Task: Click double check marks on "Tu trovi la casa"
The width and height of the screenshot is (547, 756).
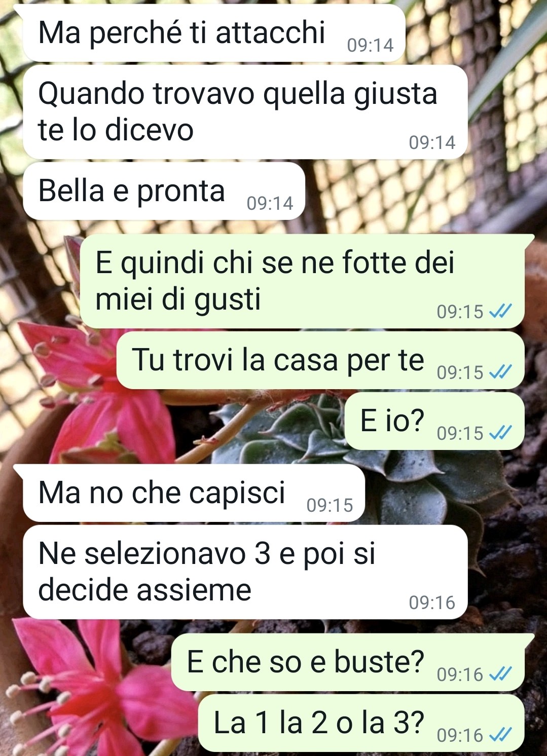Action: (500, 372)
